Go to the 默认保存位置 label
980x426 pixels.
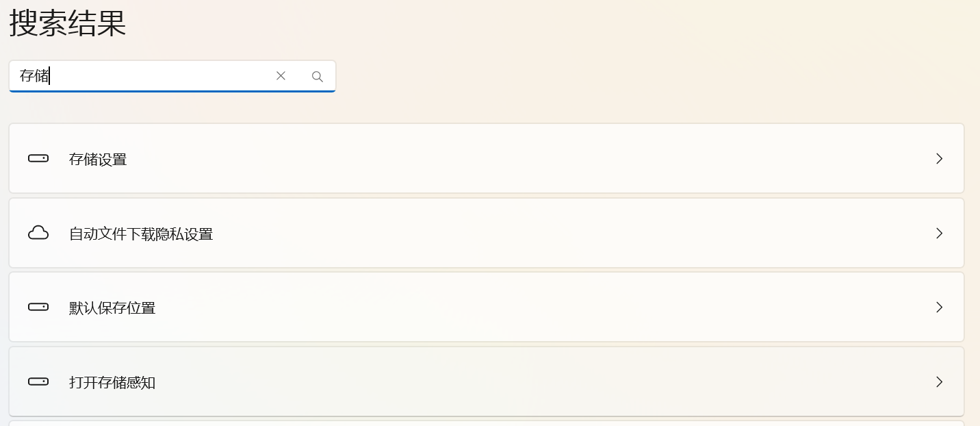point(112,308)
